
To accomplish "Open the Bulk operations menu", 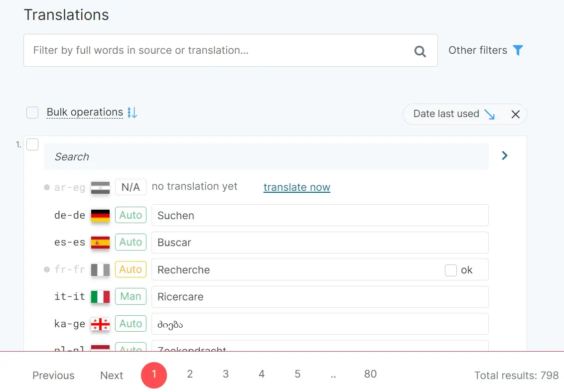I will [x=85, y=113].
